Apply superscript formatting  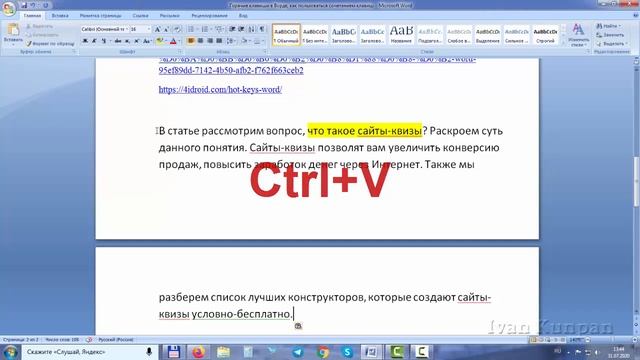pyautogui.click(x=136, y=41)
